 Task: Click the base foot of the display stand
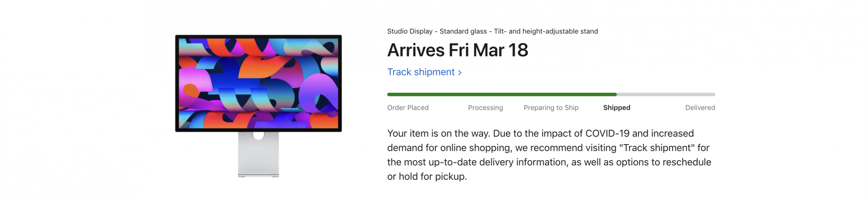point(258,175)
